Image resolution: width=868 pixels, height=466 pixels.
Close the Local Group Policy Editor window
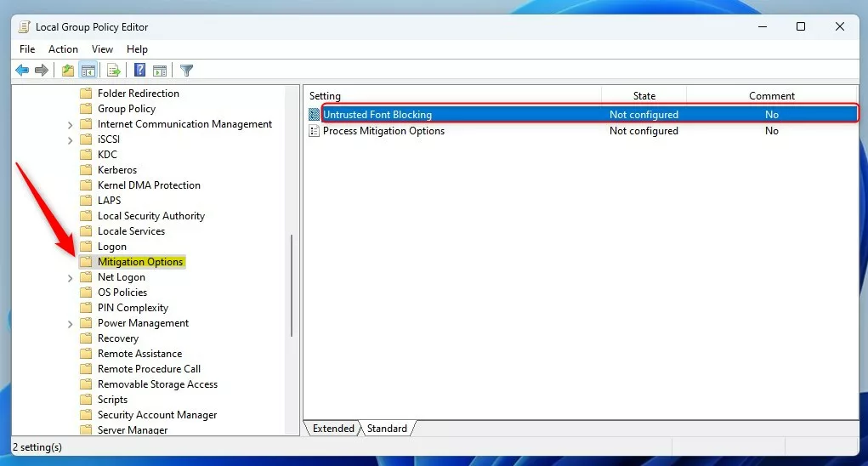839,26
